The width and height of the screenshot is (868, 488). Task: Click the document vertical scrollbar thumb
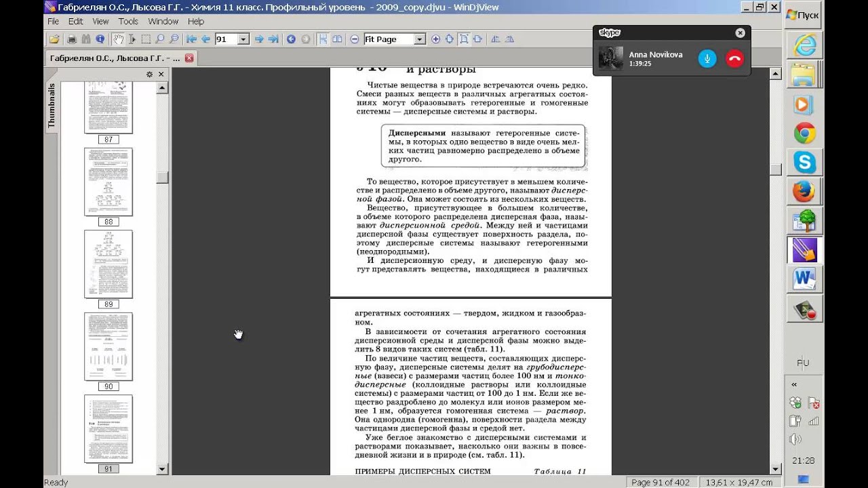[x=776, y=169]
